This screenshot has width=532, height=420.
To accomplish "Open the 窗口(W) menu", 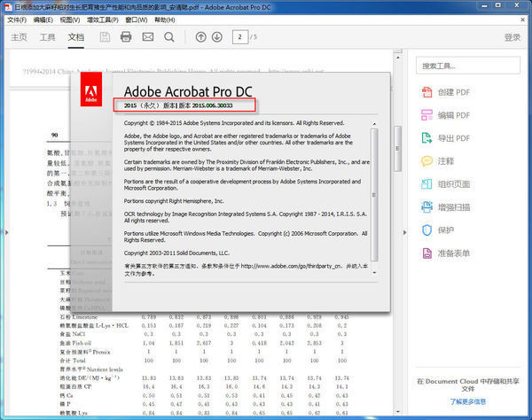I will (137, 20).
